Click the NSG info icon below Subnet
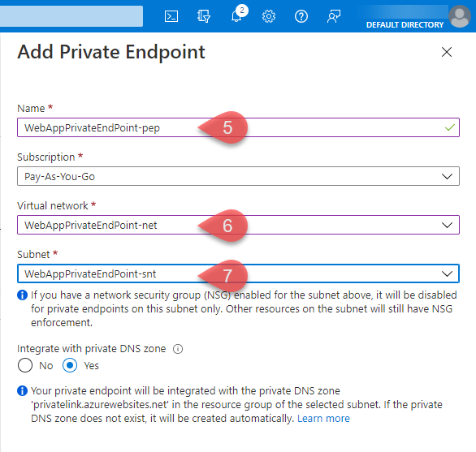This screenshot has height=452, width=476. [x=22, y=295]
